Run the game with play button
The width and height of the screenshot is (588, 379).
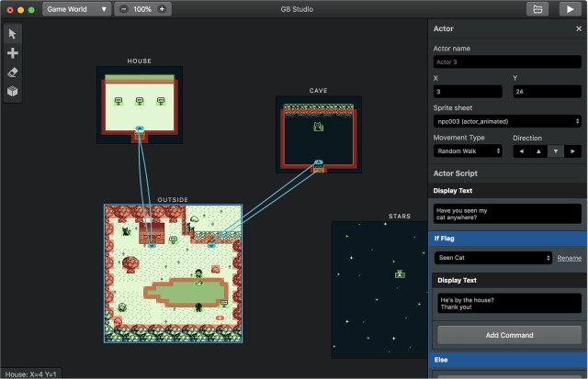pos(570,9)
